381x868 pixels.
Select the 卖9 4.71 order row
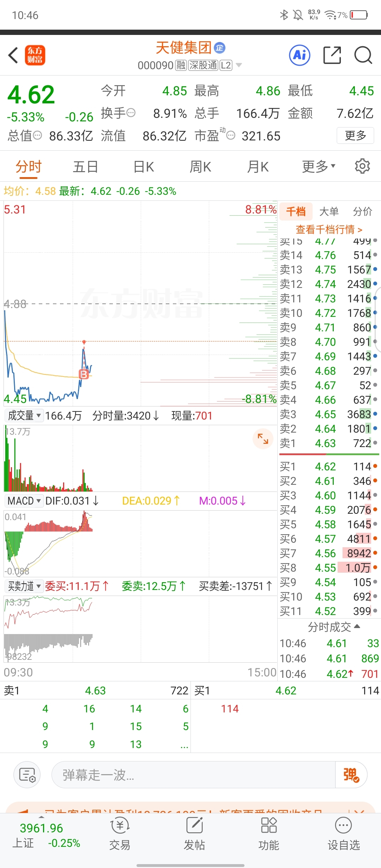(328, 327)
